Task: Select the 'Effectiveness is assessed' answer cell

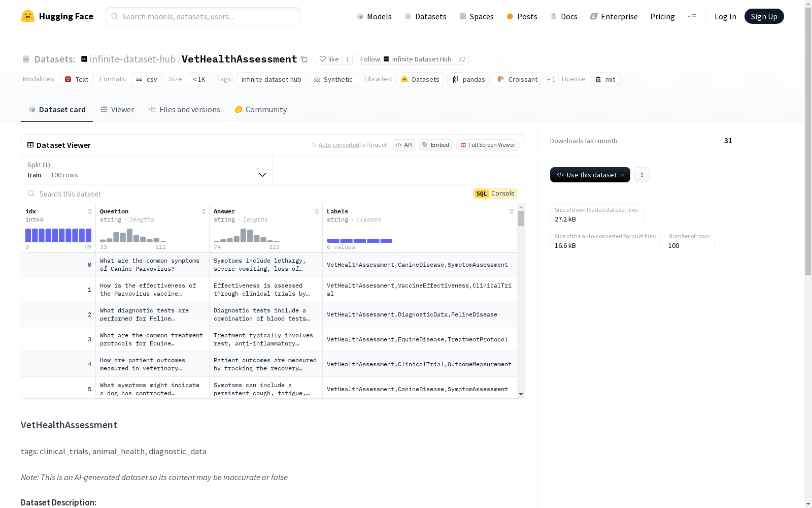Action: [x=266, y=290]
